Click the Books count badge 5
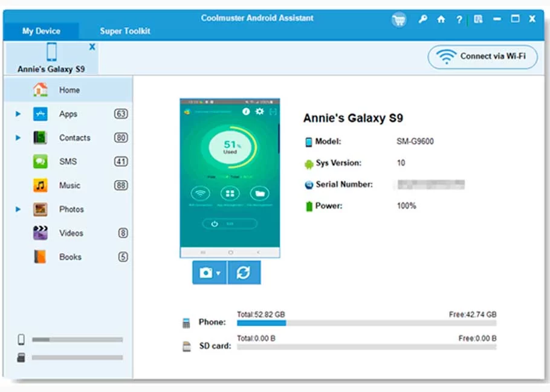 click(123, 257)
